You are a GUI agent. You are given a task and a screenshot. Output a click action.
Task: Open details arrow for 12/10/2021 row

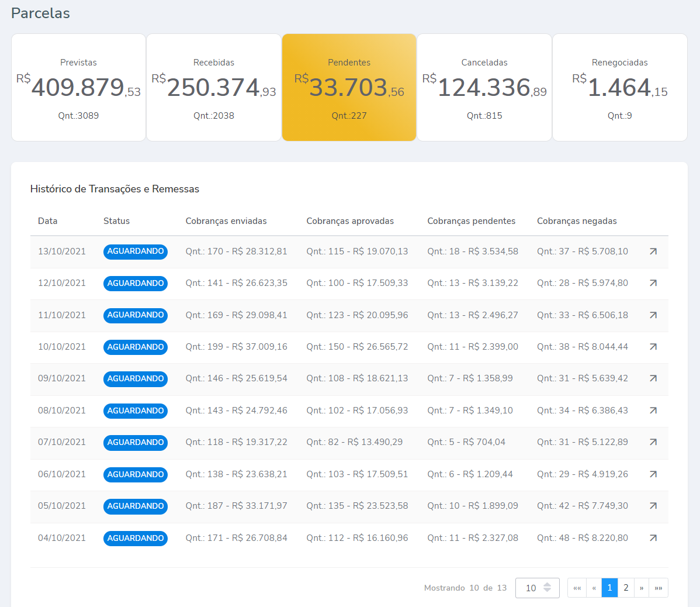coord(653,283)
